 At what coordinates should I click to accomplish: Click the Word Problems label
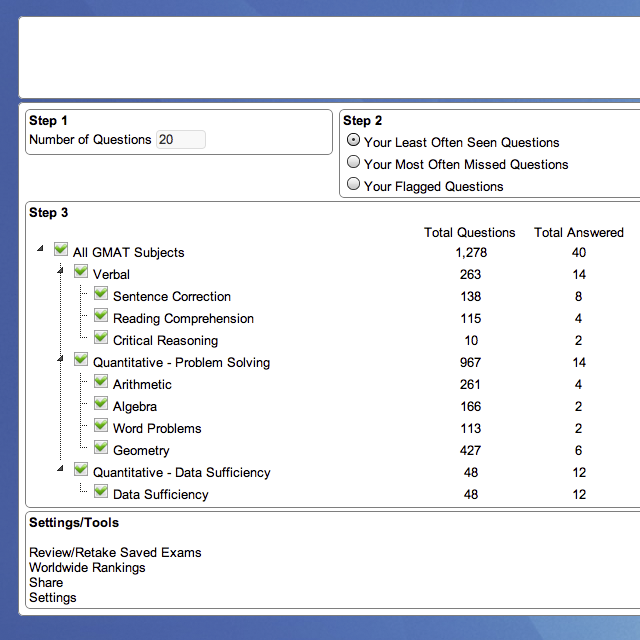click(x=157, y=429)
